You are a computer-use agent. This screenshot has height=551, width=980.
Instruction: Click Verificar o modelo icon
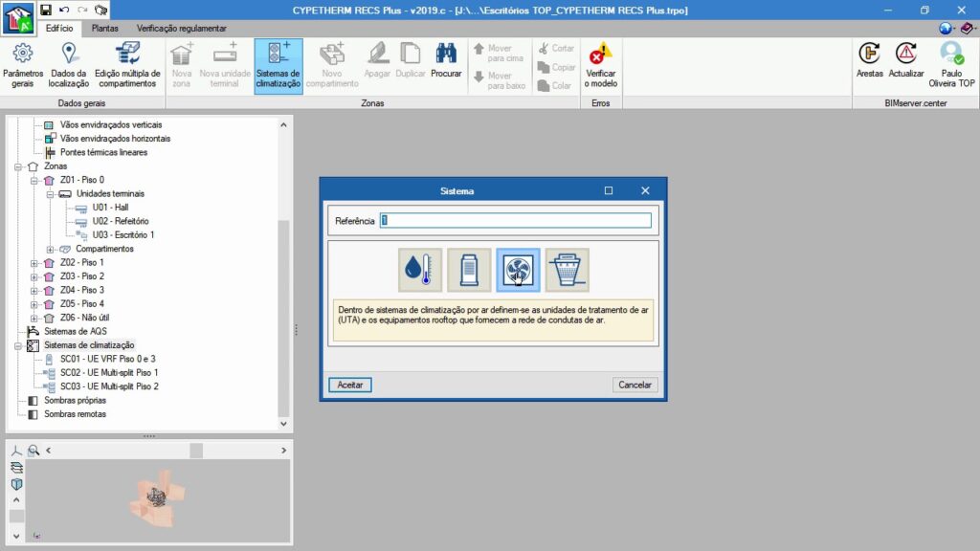click(601, 66)
